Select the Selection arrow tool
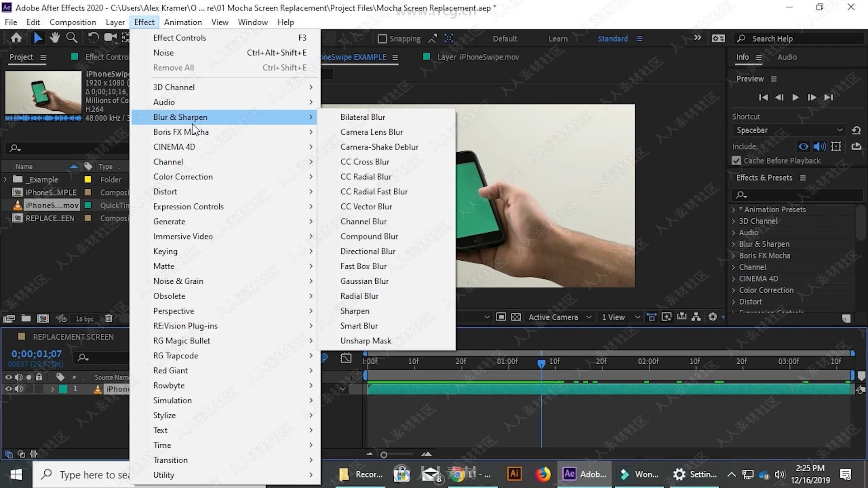The height and width of the screenshot is (488, 868). [x=38, y=38]
